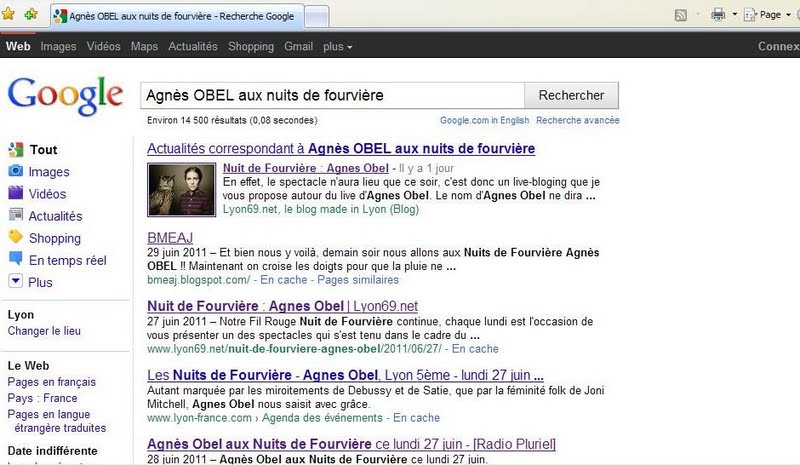Select Images text link in left sidebar
800x465 pixels.
click(x=49, y=172)
